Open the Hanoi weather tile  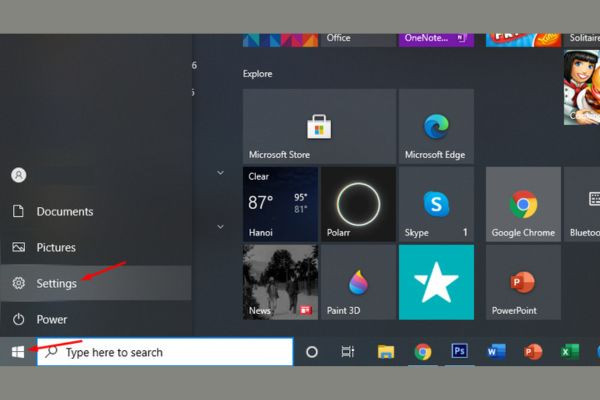pos(280,204)
